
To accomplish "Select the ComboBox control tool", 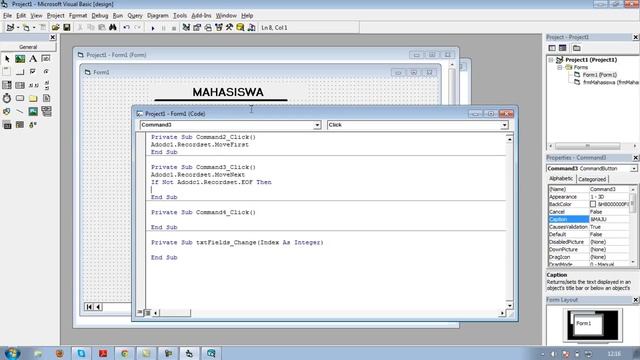I will [x=7, y=85].
